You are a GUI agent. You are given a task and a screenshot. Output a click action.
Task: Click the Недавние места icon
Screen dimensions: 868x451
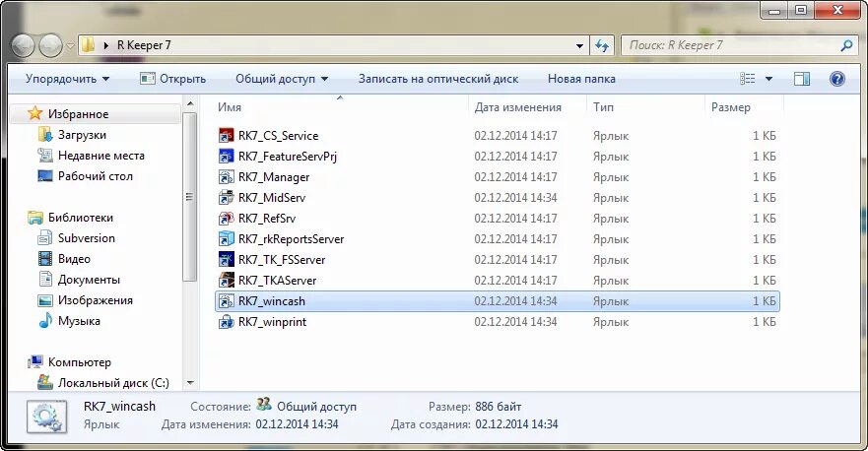click(x=45, y=156)
